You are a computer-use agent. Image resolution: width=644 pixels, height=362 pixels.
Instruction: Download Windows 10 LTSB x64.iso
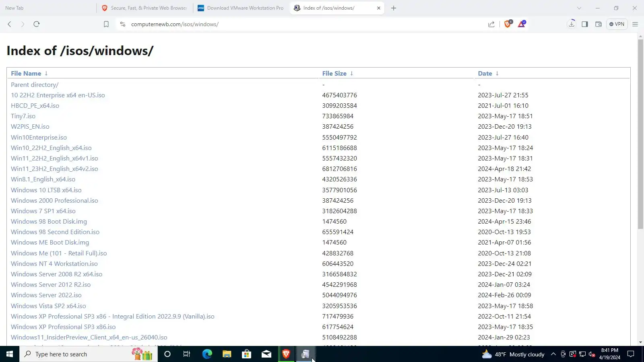[46, 190]
